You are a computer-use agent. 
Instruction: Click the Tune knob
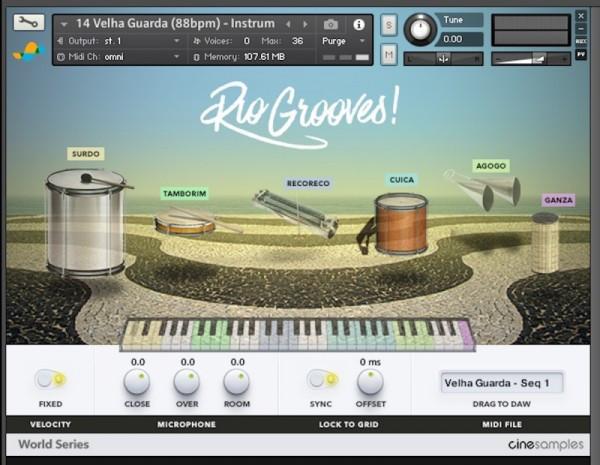(420, 29)
